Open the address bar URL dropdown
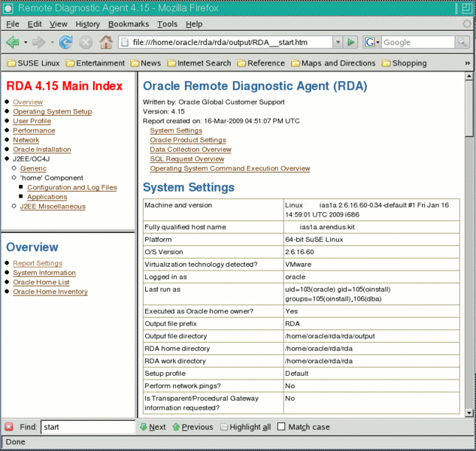476x451 pixels. click(x=338, y=42)
